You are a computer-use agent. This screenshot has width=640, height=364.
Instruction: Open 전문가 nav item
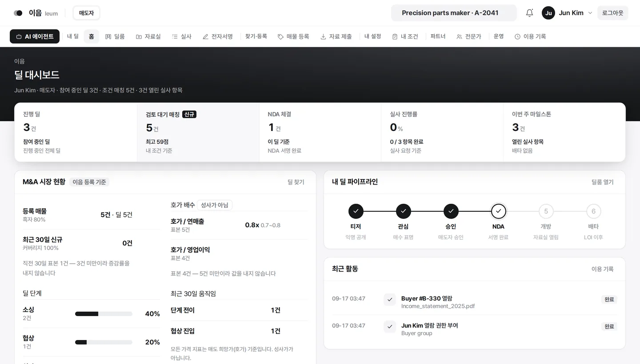coord(469,36)
